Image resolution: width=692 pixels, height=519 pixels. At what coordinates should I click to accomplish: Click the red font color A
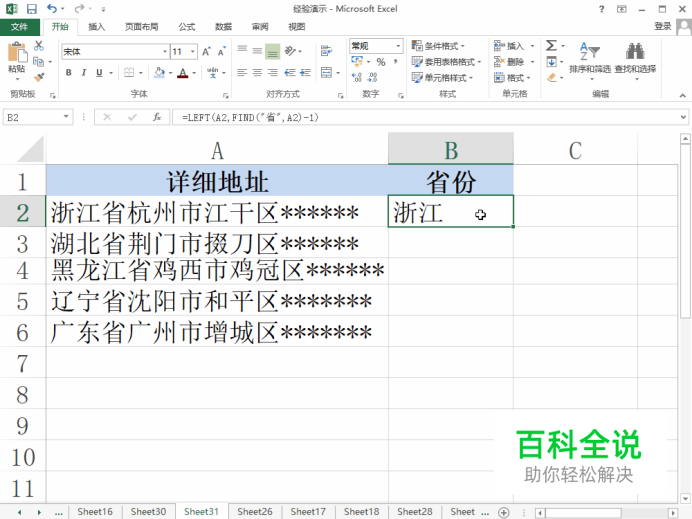click(x=183, y=72)
